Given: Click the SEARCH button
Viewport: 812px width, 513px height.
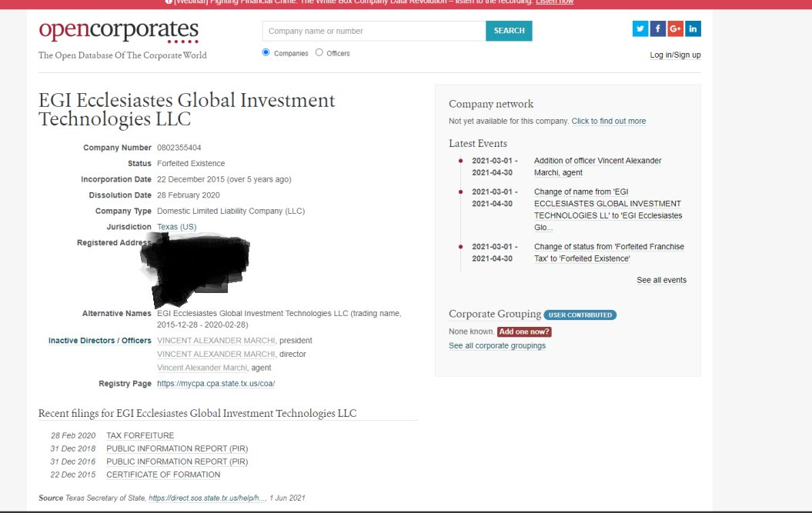Looking at the screenshot, I should coord(509,31).
